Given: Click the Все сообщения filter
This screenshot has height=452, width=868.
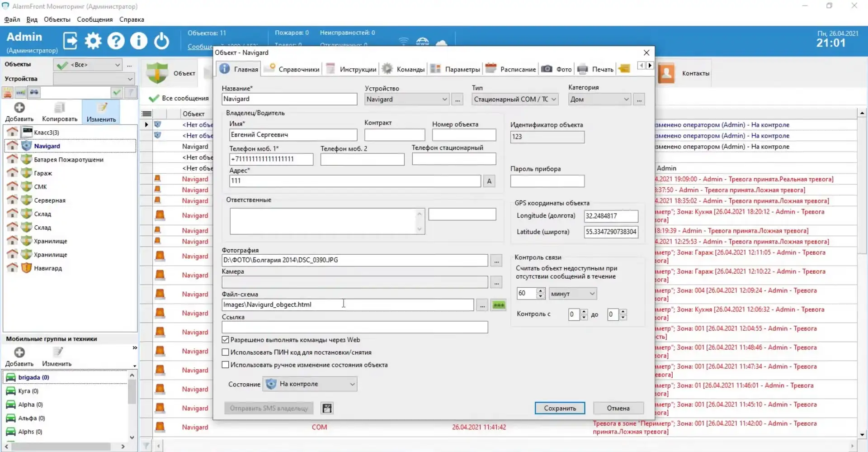Looking at the screenshot, I should tap(179, 98).
